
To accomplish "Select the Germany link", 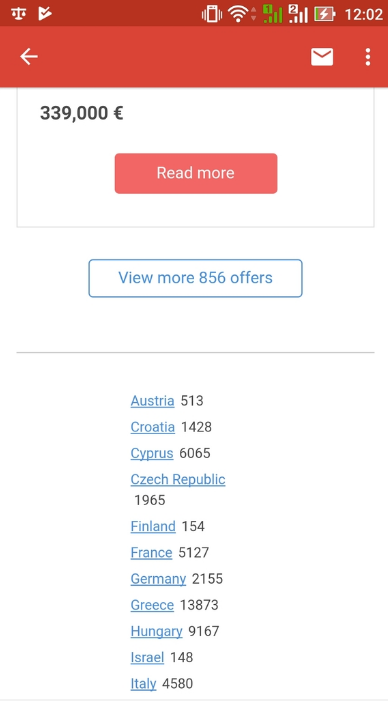I will 158,579.
